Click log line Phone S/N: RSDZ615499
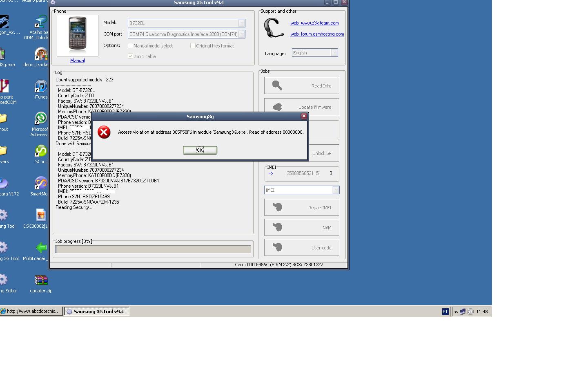Image resolution: width=588 pixels, height=368 pixels. click(84, 197)
